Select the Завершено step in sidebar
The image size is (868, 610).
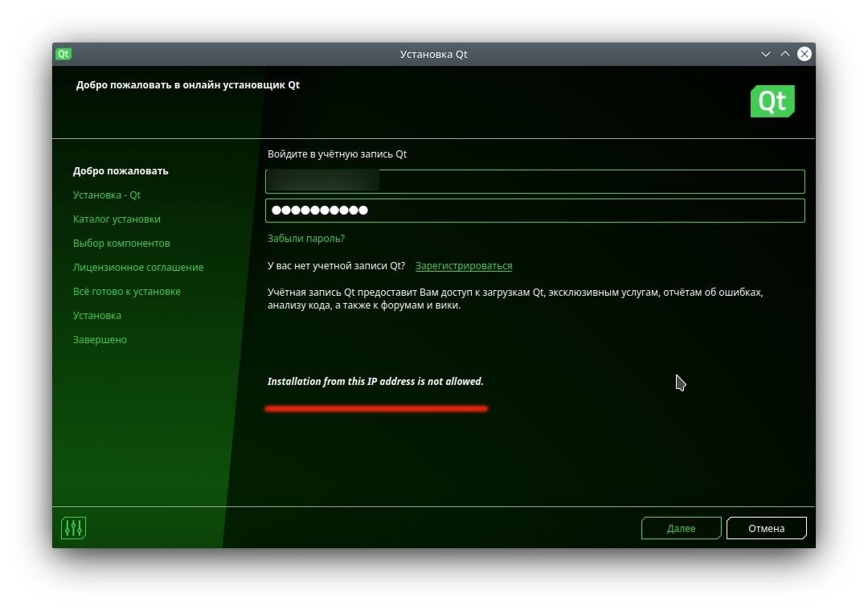[100, 340]
